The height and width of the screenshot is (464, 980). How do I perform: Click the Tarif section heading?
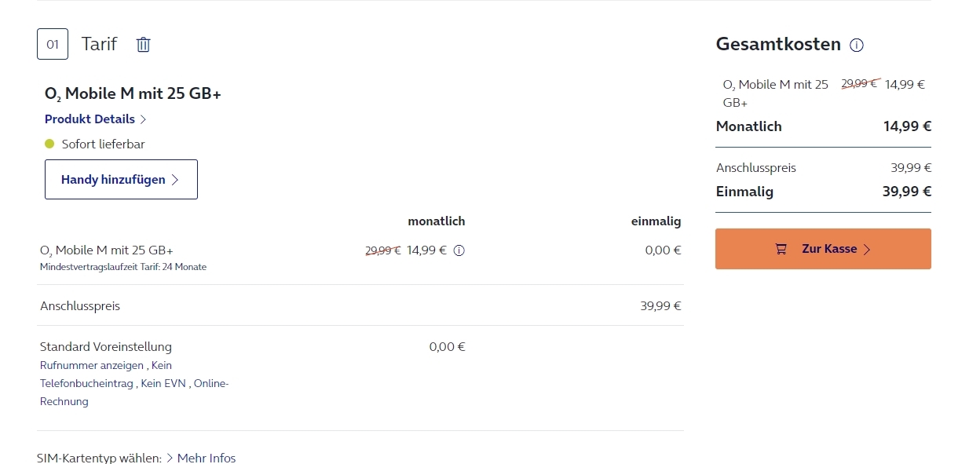pos(99,44)
